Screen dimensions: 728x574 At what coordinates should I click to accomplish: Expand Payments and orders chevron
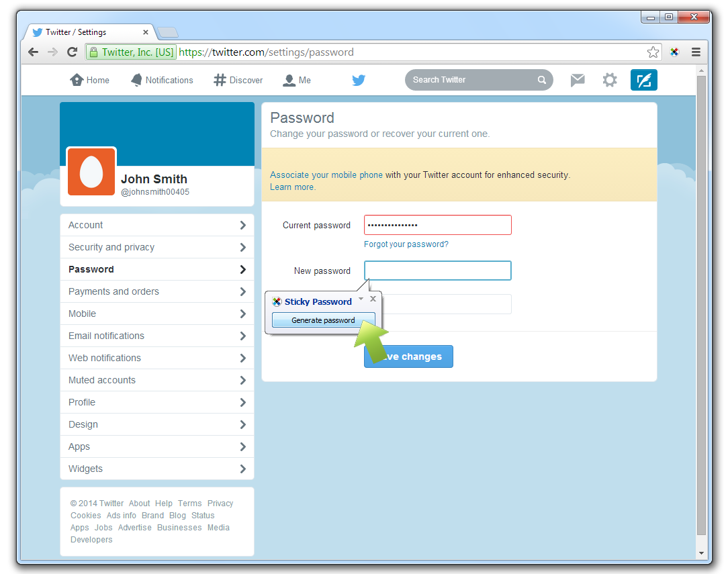click(x=242, y=292)
